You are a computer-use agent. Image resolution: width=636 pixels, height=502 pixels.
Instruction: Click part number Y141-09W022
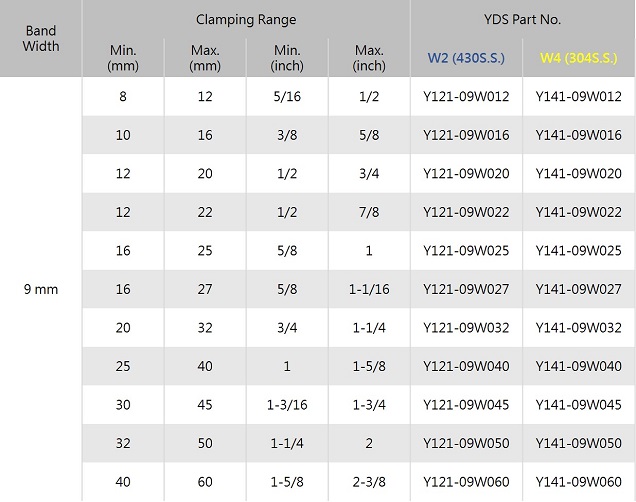click(x=579, y=212)
